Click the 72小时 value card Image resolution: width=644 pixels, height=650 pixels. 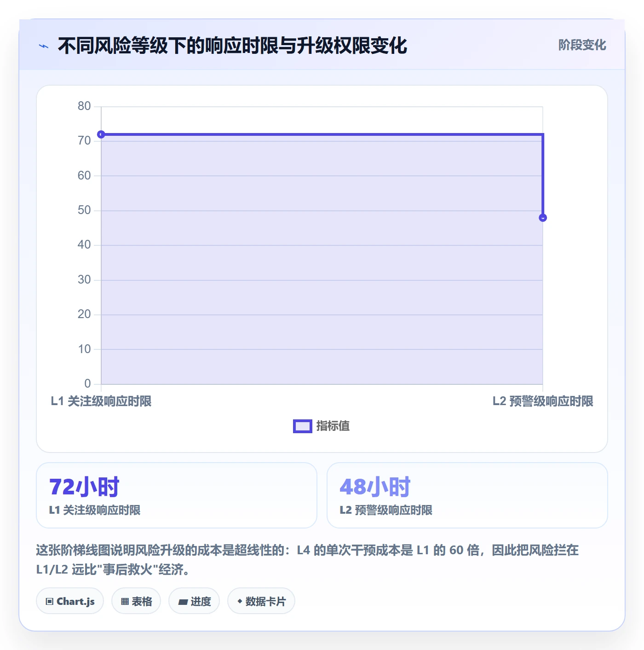(177, 495)
